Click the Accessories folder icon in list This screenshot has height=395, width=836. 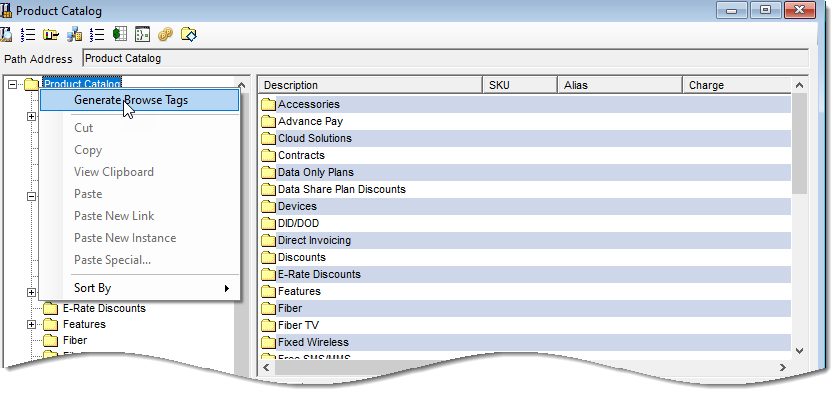pyautogui.click(x=268, y=104)
